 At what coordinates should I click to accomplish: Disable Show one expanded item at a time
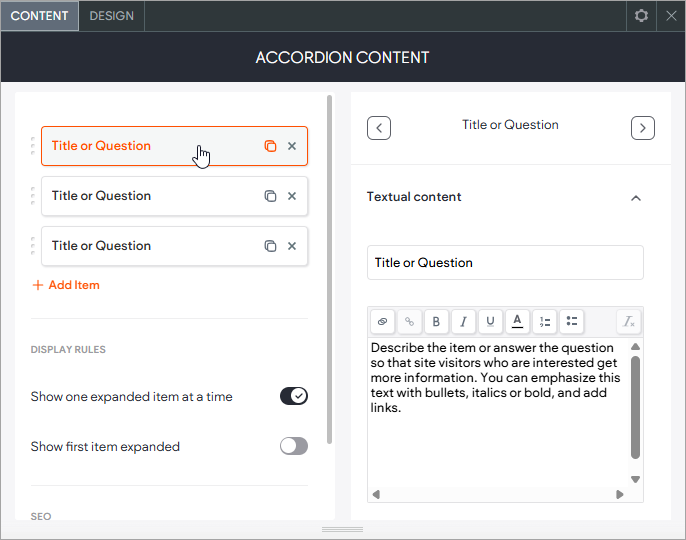pos(294,396)
